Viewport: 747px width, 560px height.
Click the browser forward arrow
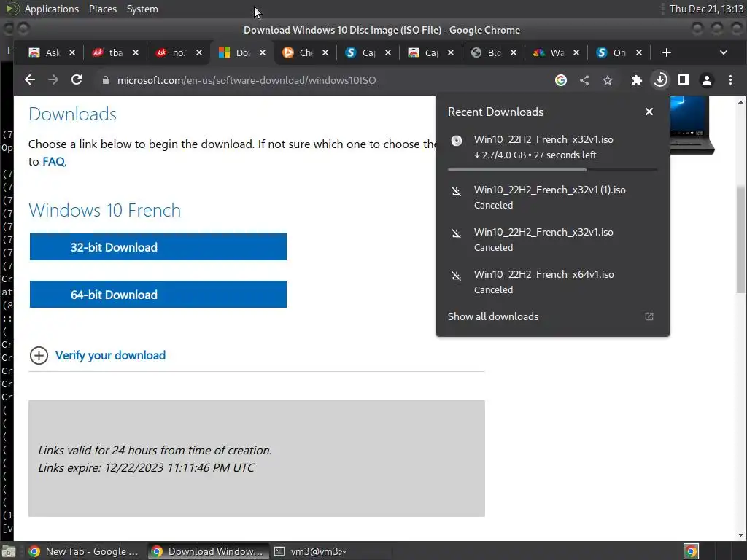point(53,80)
